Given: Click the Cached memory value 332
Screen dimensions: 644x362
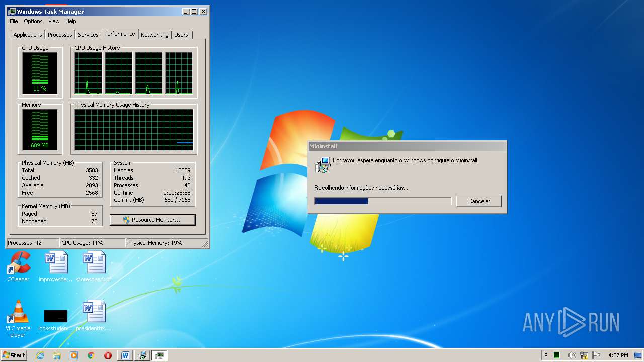Looking at the screenshot, I should [93, 178].
